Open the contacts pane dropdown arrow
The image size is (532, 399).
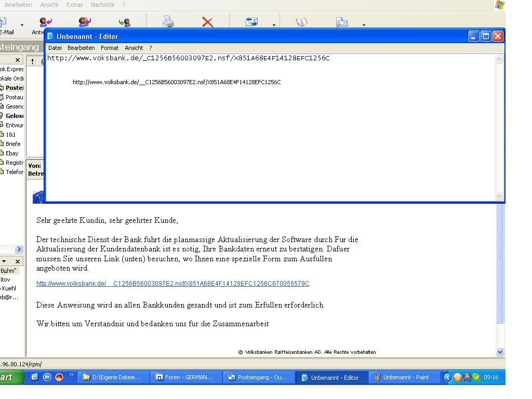4,261
